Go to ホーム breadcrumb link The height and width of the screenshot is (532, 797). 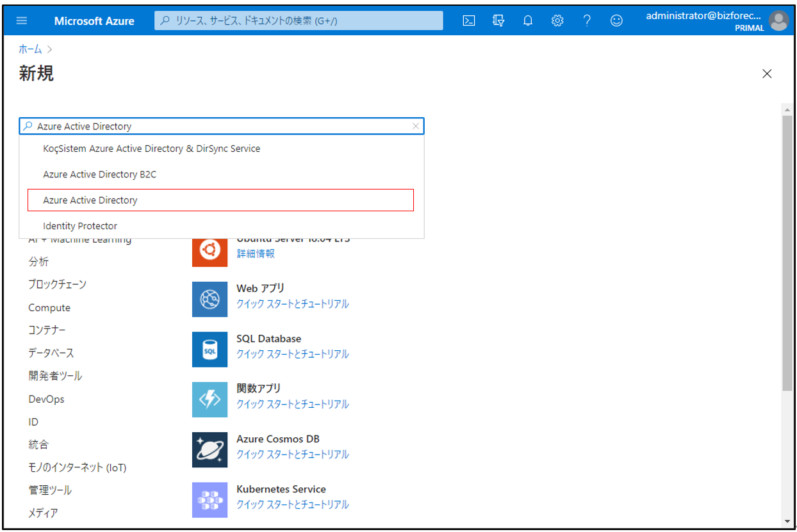pos(30,49)
